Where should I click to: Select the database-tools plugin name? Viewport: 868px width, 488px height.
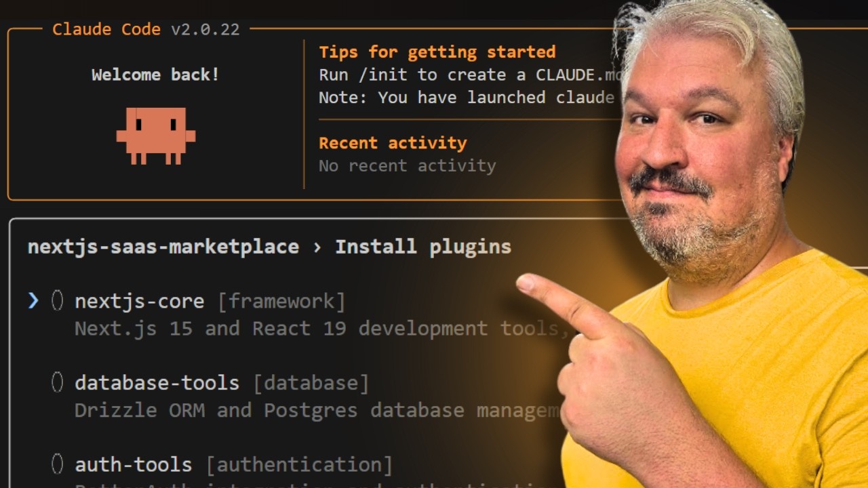point(157,382)
